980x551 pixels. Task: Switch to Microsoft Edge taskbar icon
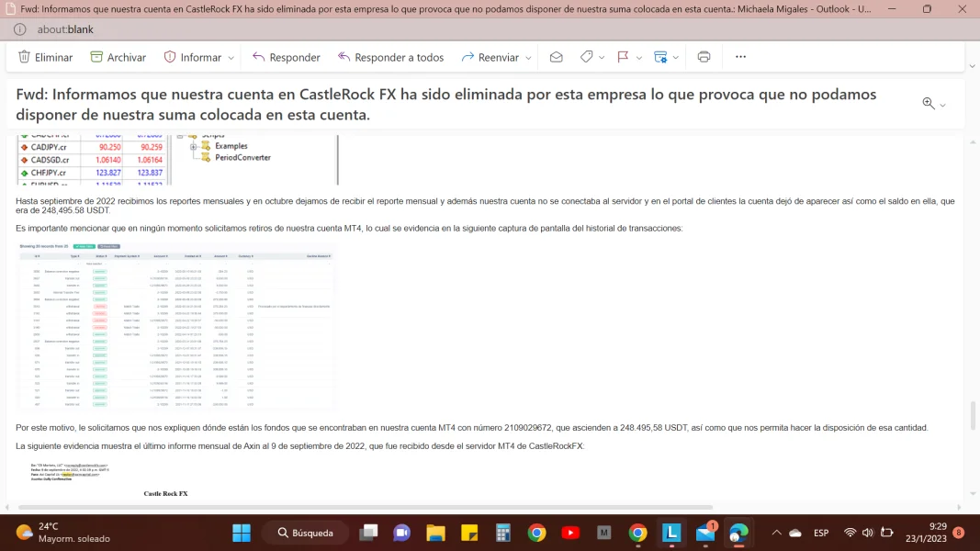(738, 533)
